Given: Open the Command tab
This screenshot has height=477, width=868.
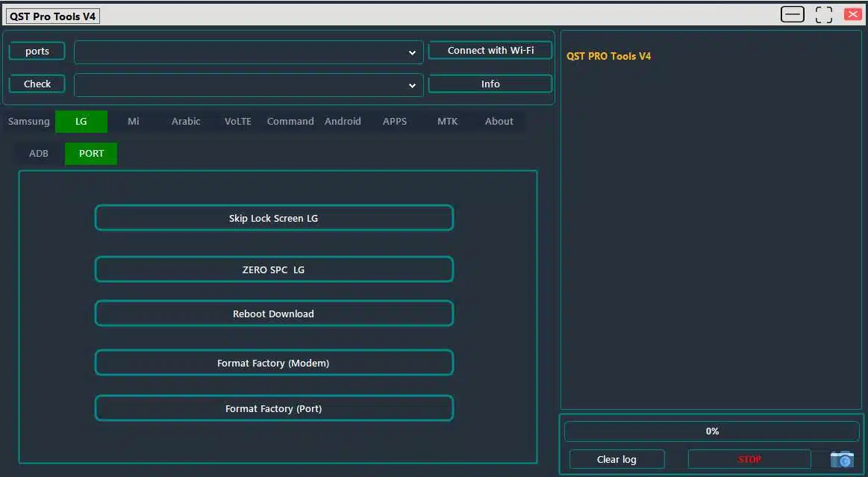Looking at the screenshot, I should click(290, 121).
